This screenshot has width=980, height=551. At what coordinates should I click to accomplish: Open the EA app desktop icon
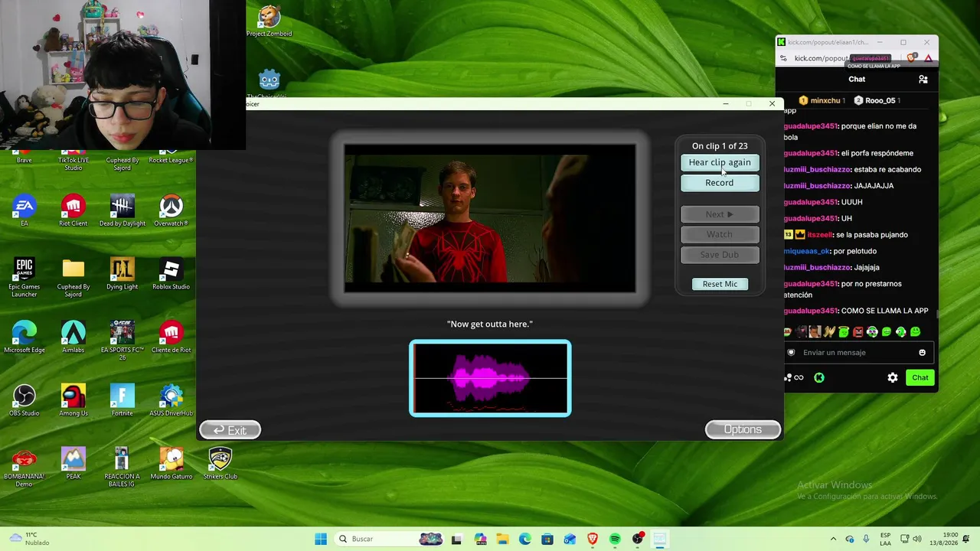24,211
